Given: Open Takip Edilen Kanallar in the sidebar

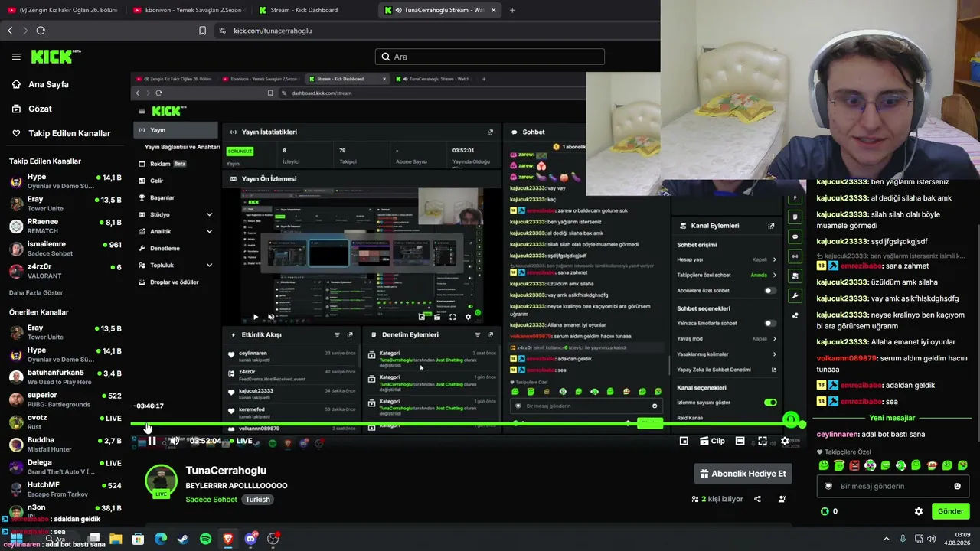Looking at the screenshot, I should pyautogui.click(x=69, y=133).
